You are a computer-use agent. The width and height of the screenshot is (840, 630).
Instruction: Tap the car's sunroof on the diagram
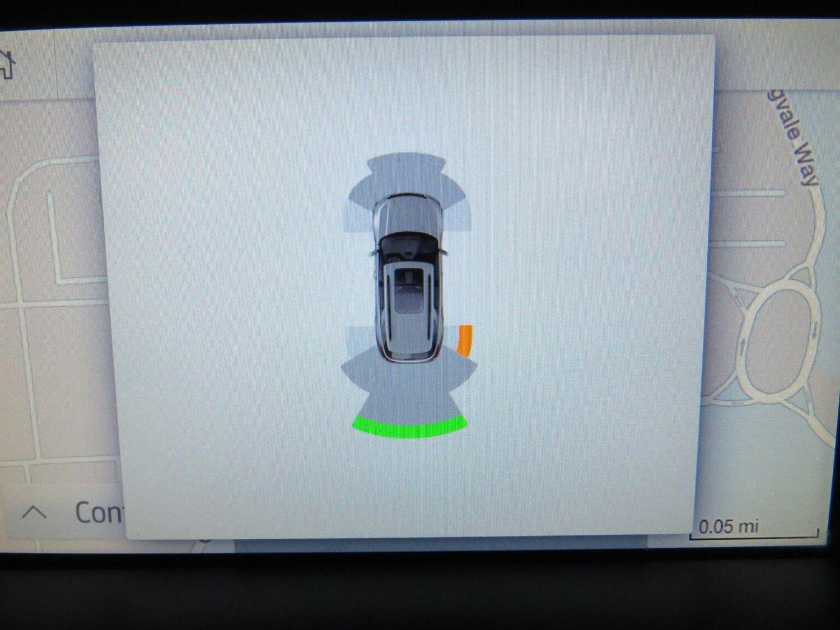pos(409,291)
